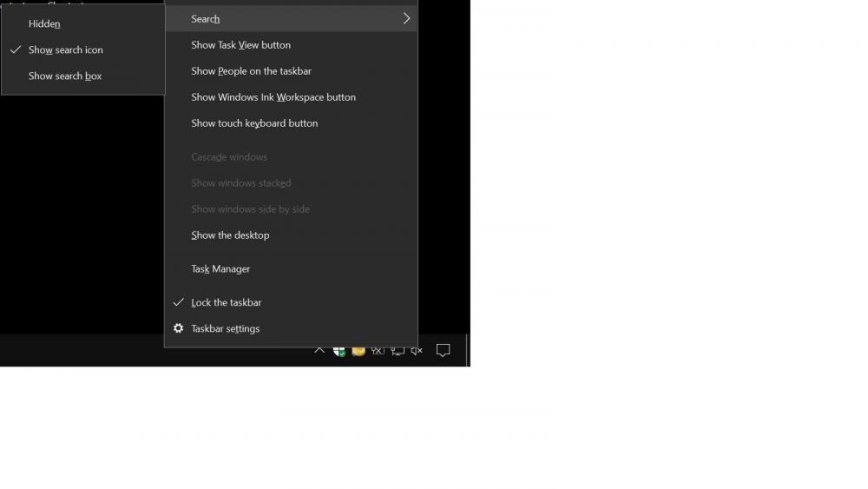Choose Show search icon option
This screenshot has height=489, width=868.
pos(83,50)
